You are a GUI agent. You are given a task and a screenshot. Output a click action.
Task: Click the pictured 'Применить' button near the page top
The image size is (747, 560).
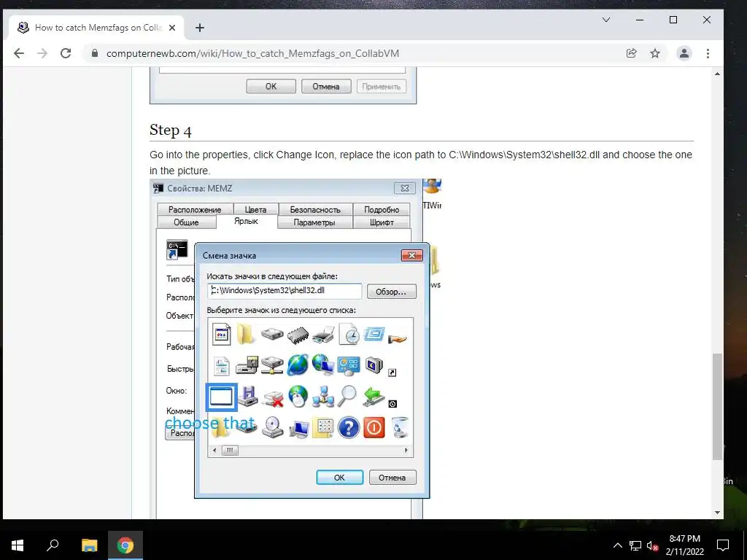381,86
